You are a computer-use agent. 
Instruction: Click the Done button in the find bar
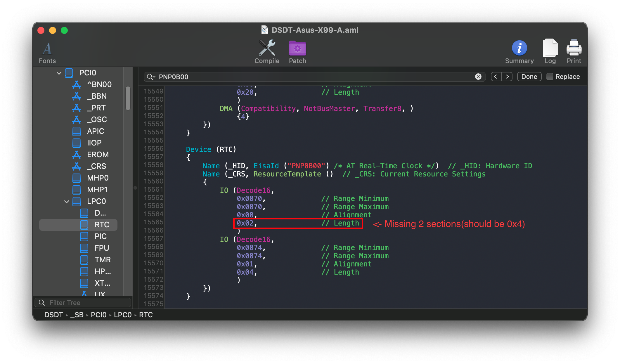coord(529,77)
